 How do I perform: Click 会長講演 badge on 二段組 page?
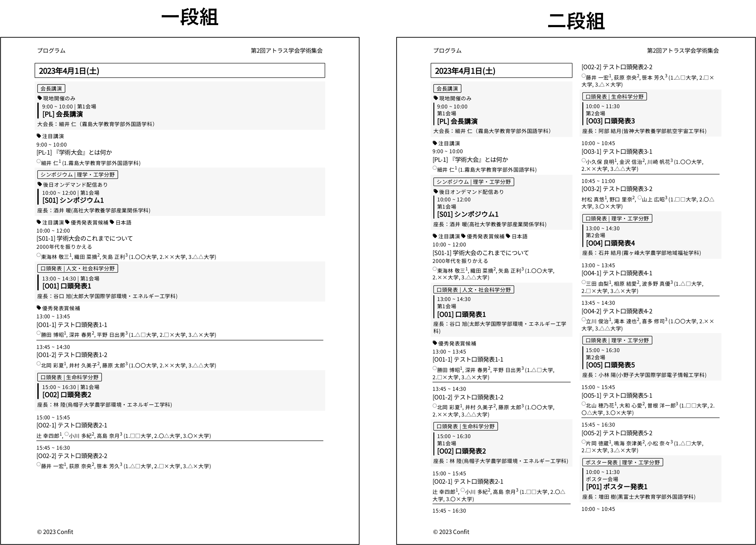[447, 88]
